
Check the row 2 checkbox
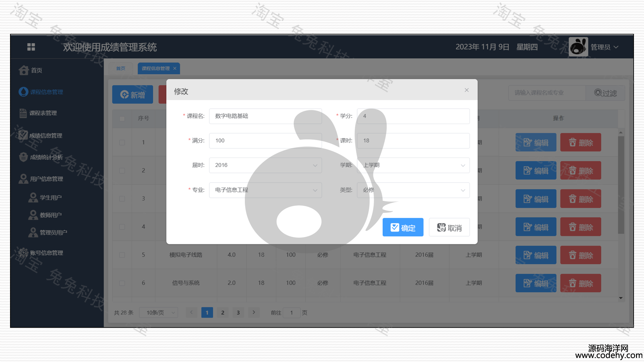[x=122, y=171]
